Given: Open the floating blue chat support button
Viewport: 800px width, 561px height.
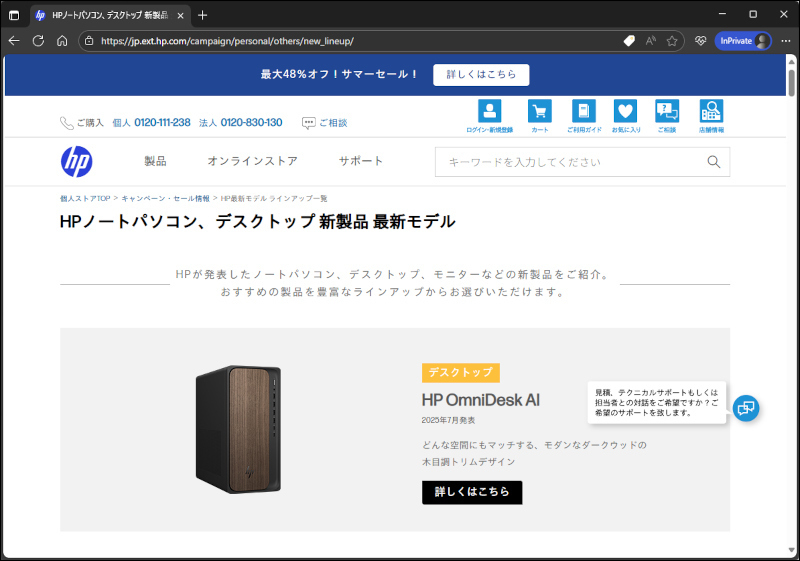Looking at the screenshot, I should pyautogui.click(x=746, y=408).
